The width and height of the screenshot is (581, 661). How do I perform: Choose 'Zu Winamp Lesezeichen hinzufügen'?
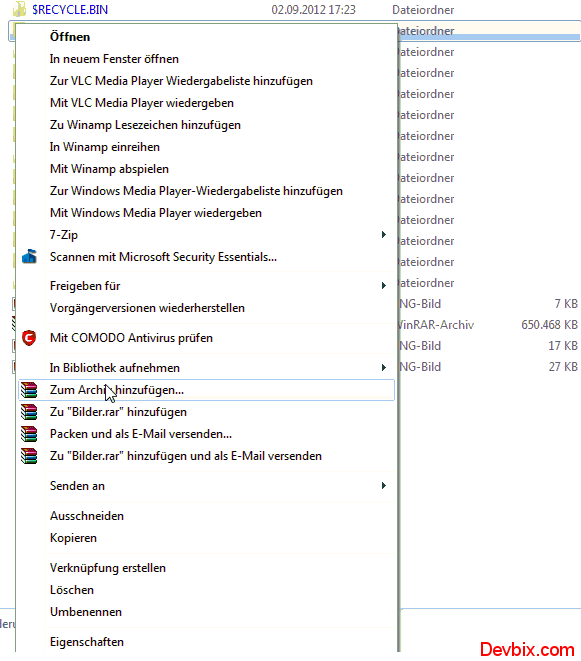tap(207, 125)
